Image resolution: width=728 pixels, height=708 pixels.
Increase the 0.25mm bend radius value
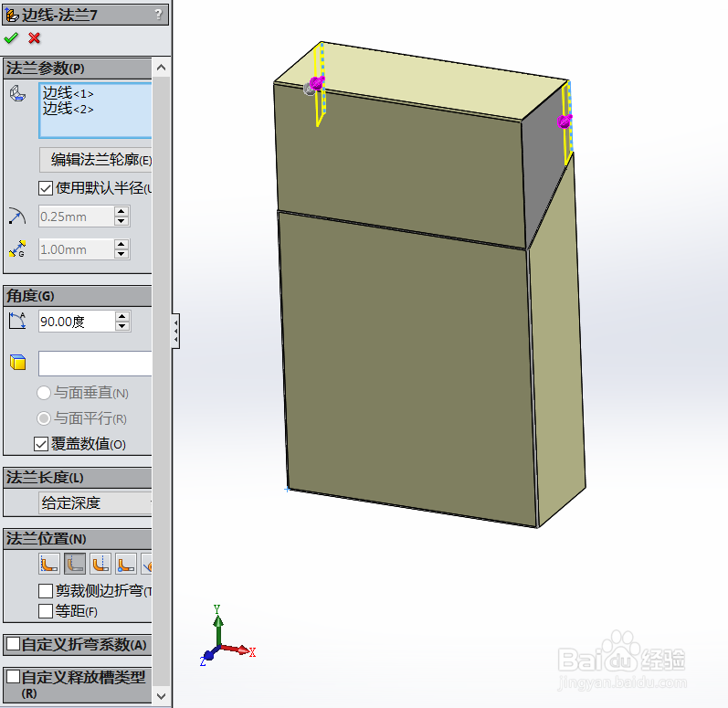(x=121, y=211)
